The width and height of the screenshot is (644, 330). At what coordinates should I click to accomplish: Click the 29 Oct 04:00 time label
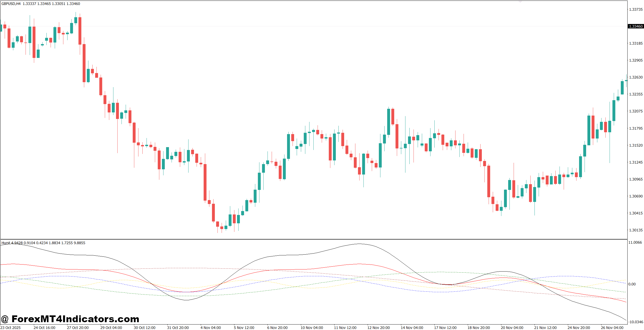coord(111,328)
